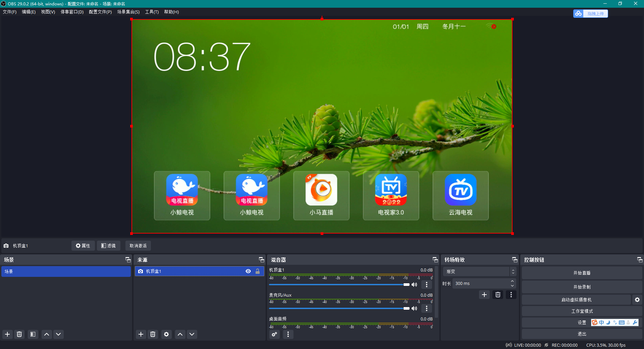Decrease transition duration stepper down
644x349 pixels.
(512, 286)
